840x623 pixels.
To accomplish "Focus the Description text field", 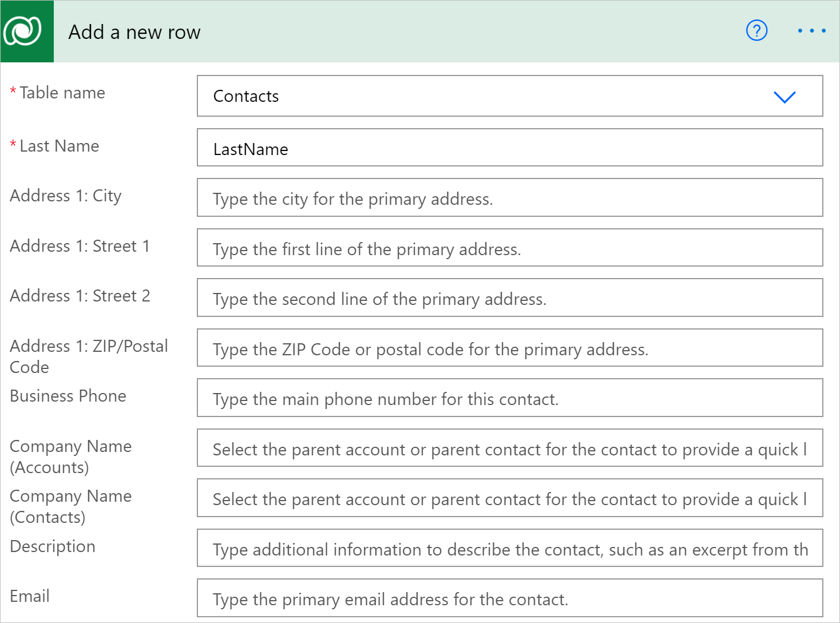I will 509,548.
